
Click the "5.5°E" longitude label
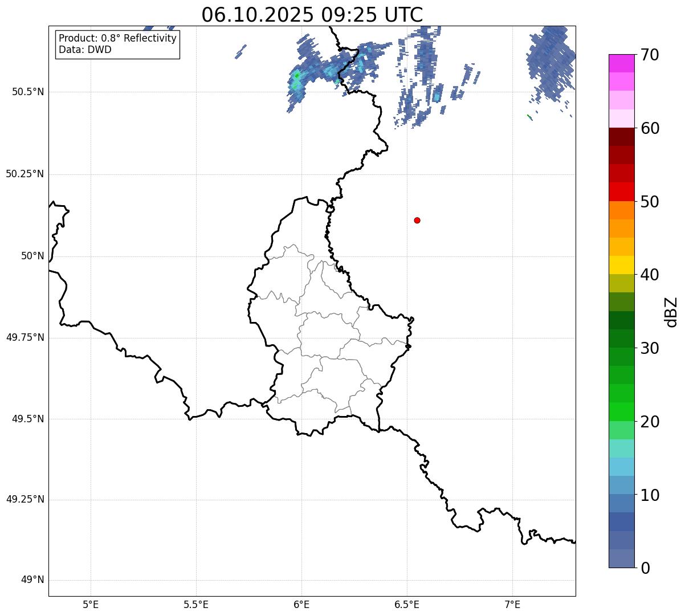196,604
